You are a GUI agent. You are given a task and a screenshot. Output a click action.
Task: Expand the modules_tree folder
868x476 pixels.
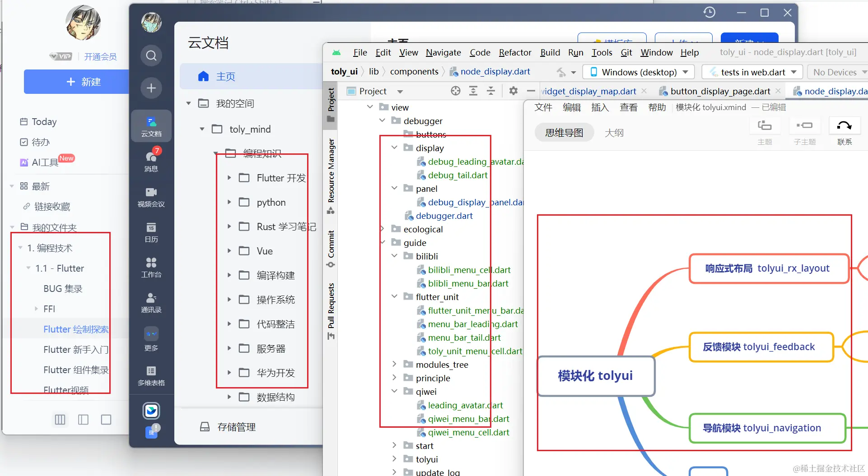(x=395, y=364)
